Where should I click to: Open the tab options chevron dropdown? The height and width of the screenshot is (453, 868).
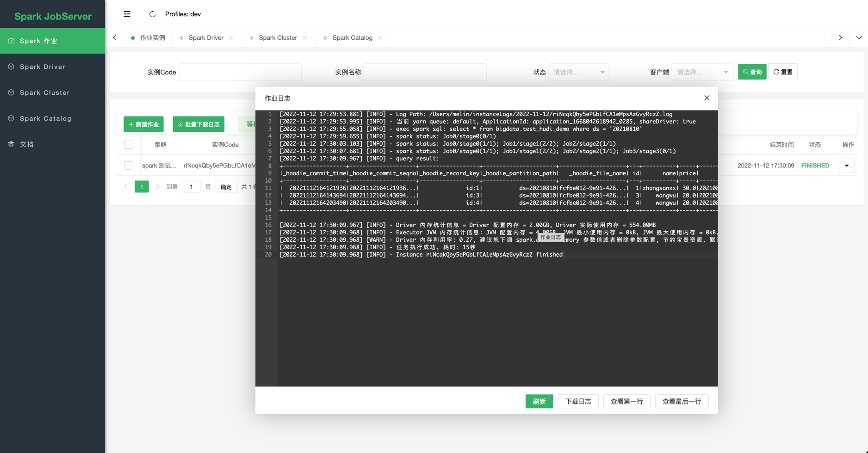[x=859, y=37]
